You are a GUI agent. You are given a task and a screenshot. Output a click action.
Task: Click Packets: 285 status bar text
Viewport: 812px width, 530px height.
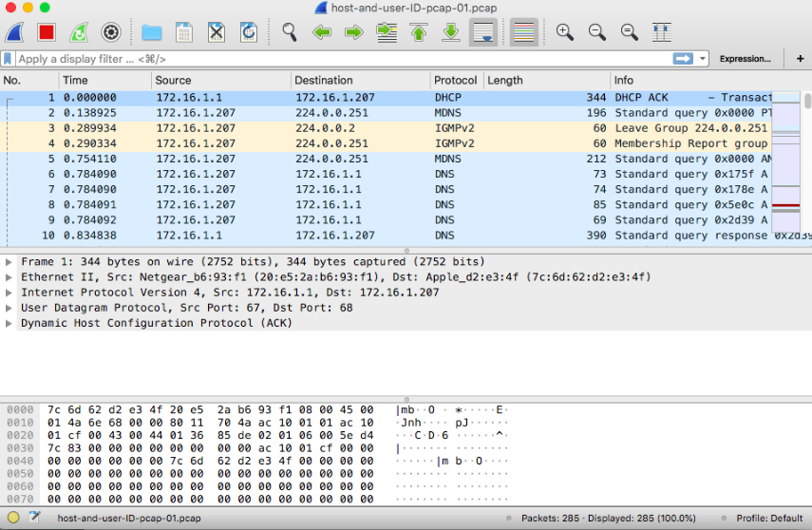tap(550, 518)
